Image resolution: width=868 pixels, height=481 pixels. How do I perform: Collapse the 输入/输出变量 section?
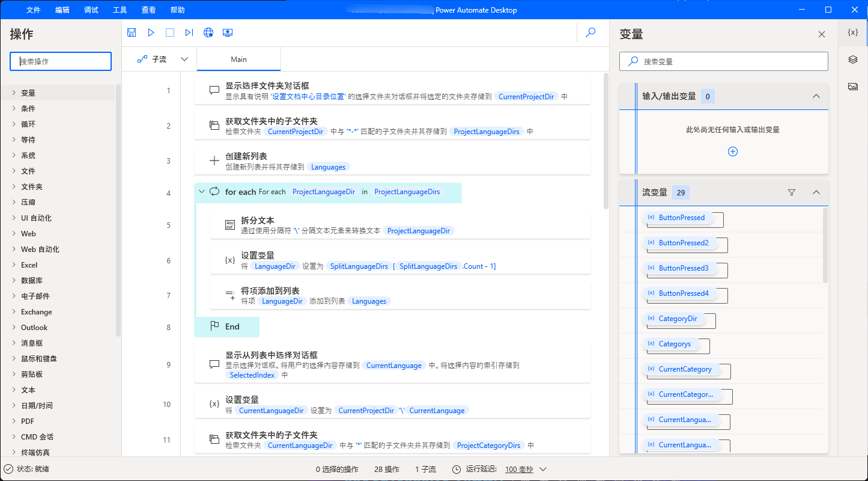(816, 96)
